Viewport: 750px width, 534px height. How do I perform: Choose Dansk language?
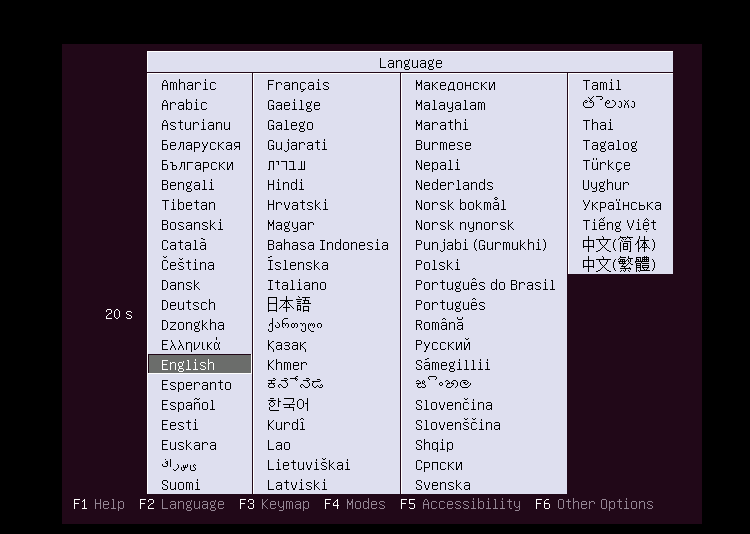(180, 285)
